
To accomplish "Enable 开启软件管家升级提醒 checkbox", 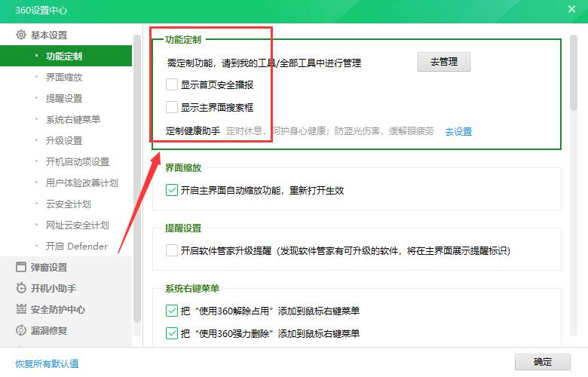I will [172, 250].
